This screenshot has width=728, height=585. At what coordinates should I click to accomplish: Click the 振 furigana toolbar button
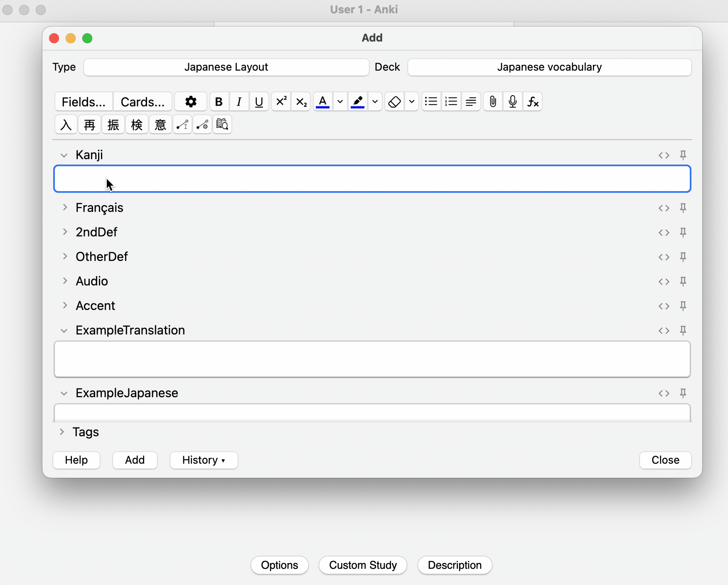(x=113, y=125)
